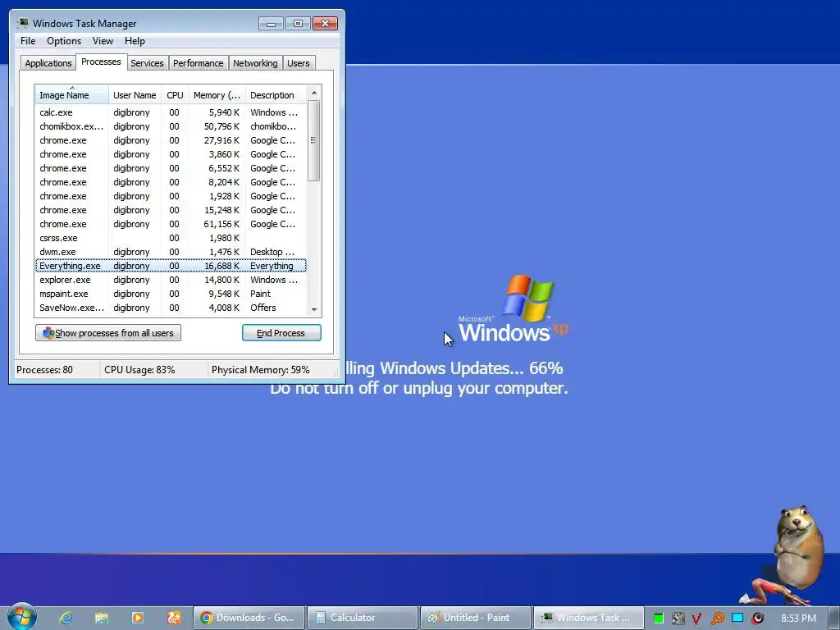
Task: Launch Internet Explorer from the taskbar
Action: tap(66, 618)
